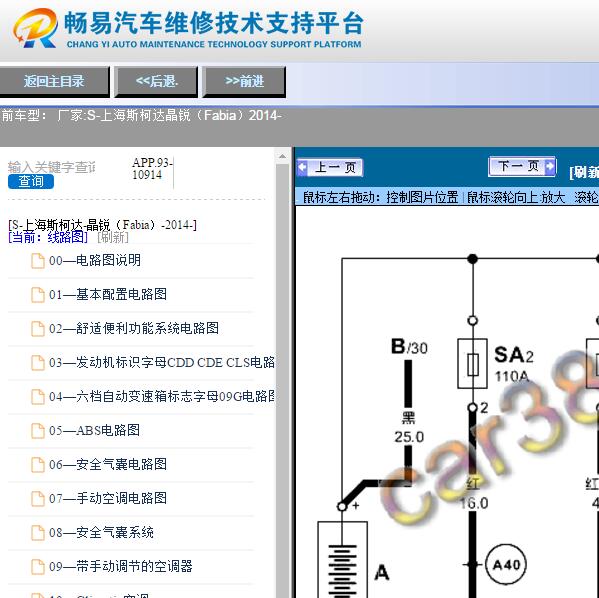Image resolution: width=599 pixels, height=598 pixels.
Task: Click the blue 查询 search button
Action: tap(31, 182)
